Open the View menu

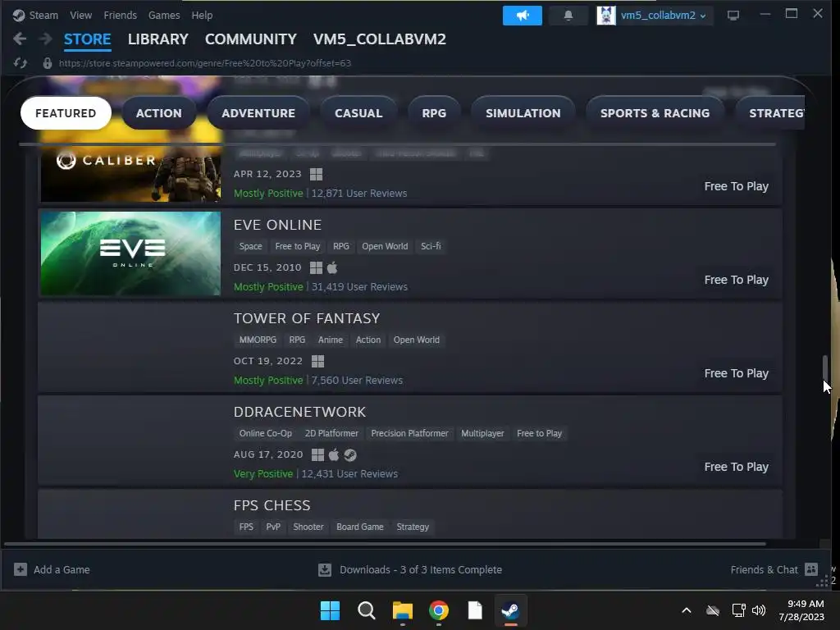click(x=81, y=16)
